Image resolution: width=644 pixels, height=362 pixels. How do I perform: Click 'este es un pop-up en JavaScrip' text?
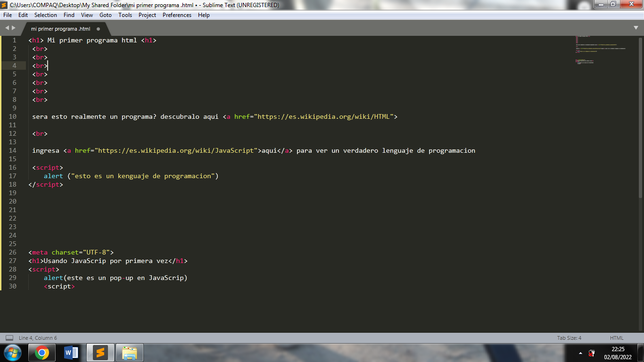pos(125,278)
